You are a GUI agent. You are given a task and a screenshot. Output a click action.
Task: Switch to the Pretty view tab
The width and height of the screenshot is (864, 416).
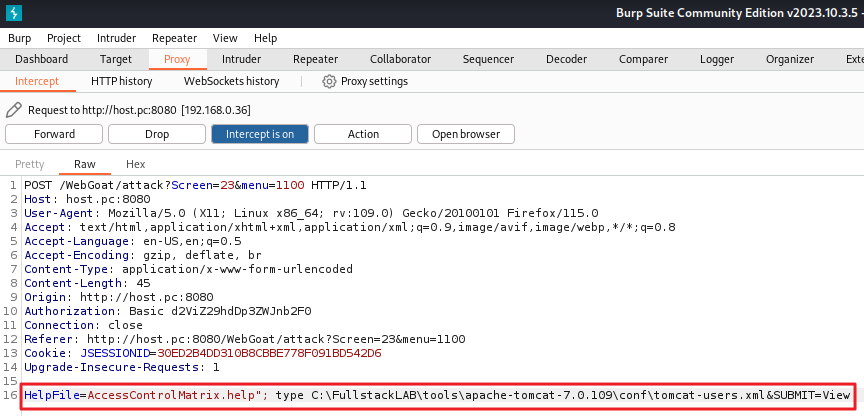pyautogui.click(x=30, y=164)
